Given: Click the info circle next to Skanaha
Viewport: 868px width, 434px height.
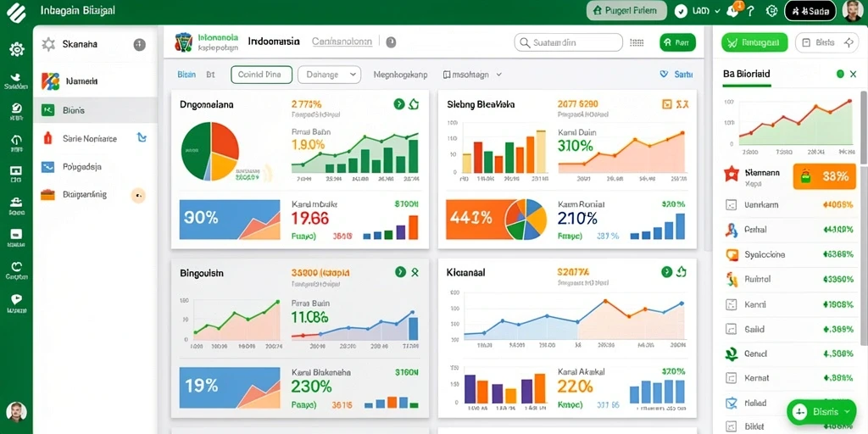Looking at the screenshot, I should pos(140,45).
